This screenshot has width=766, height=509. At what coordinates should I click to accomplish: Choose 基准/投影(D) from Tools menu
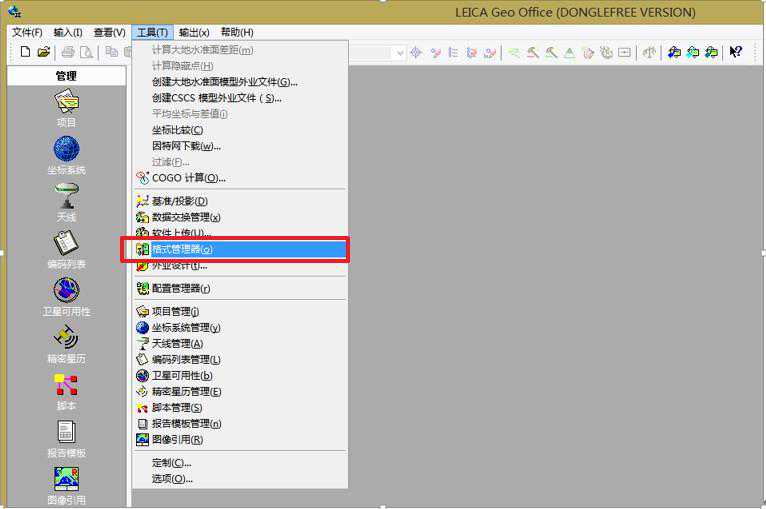point(240,201)
